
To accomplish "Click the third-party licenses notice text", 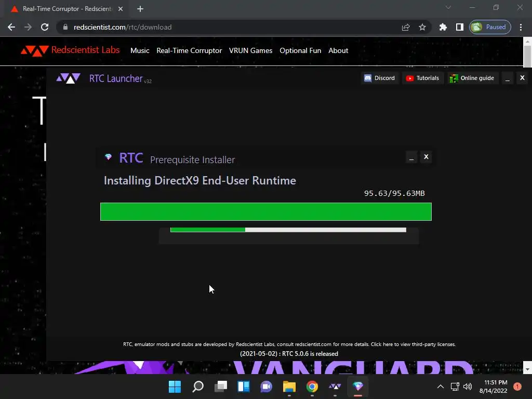I will (289, 344).
